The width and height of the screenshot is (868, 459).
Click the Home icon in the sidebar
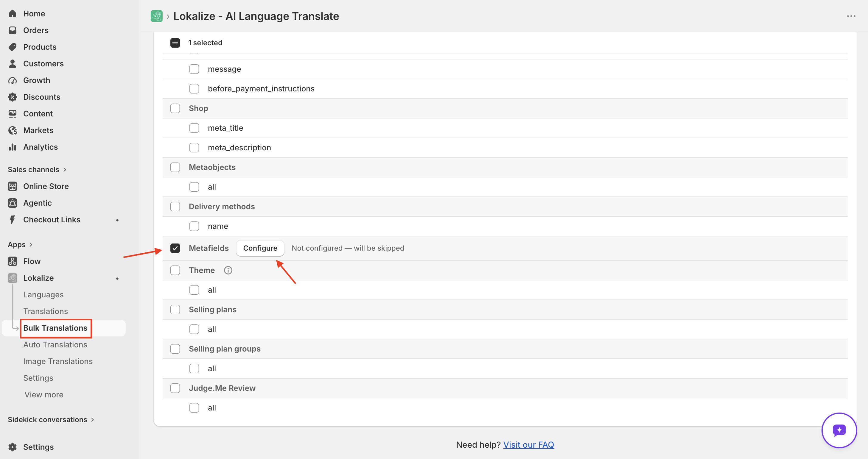[13, 13]
